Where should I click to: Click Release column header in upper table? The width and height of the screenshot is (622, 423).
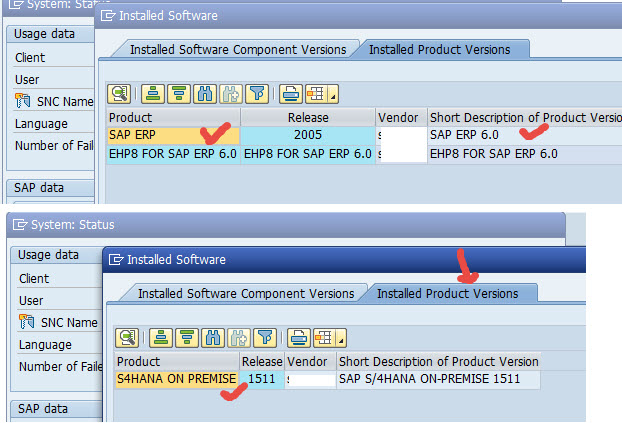click(x=307, y=117)
